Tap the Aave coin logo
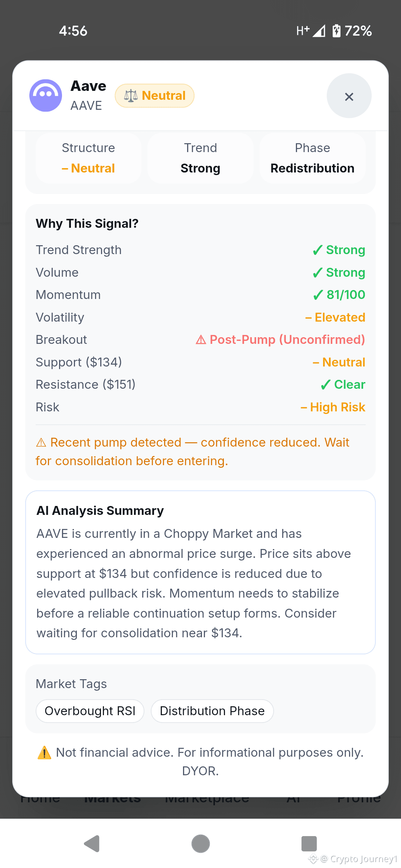This screenshot has height=868, width=401. point(46,95)
